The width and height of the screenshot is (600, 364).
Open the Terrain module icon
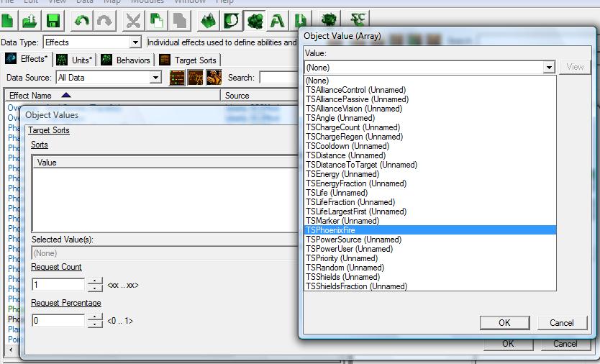(208, 20)
